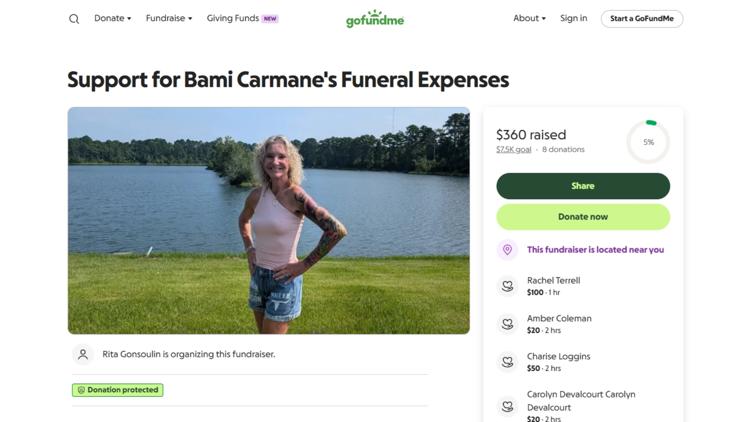Expand the Donate dropdown menu
Screen dimensions: 750x422
point(112,18)
